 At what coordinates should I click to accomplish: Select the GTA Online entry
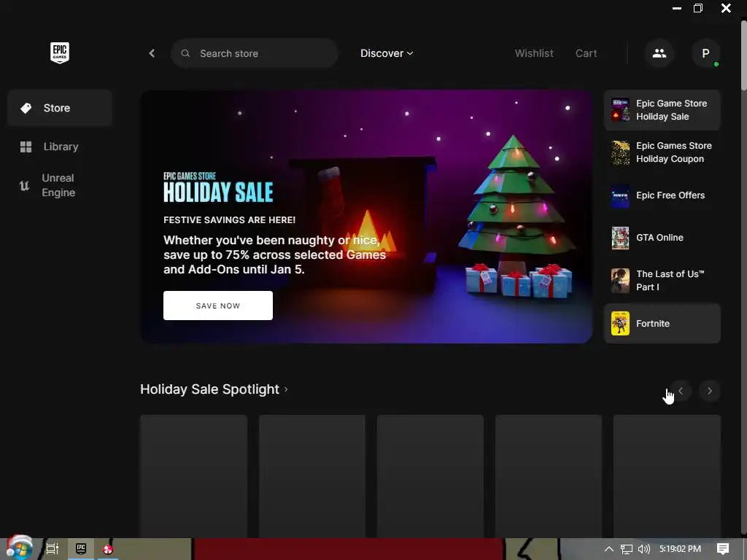point(662,238)
